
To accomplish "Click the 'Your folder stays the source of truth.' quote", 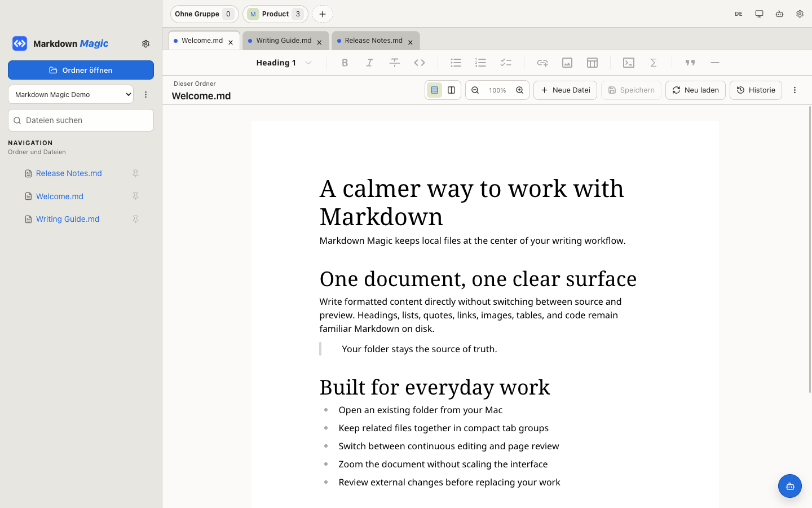I will click(x=420, y=349).
